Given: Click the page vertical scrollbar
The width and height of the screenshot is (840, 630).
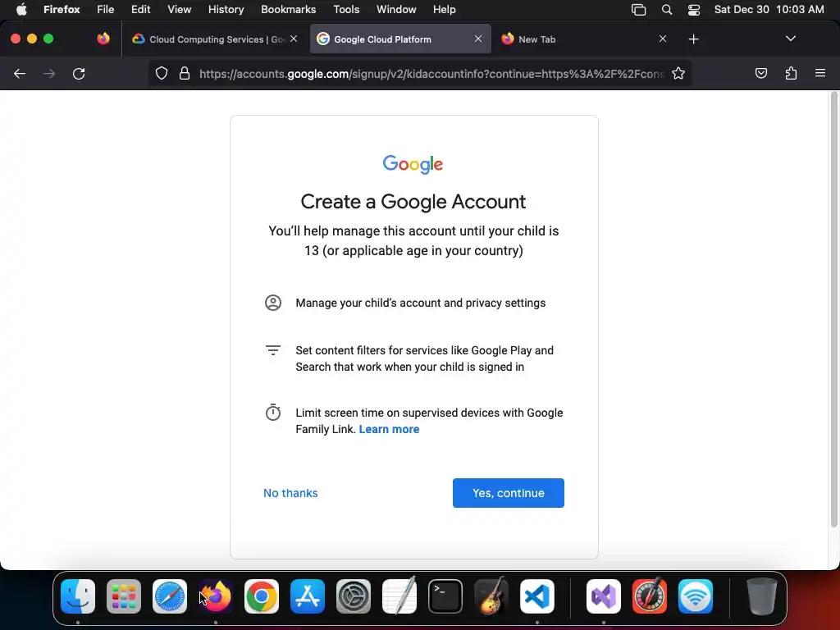Looking at the screenshot, I should pos(833,309).
